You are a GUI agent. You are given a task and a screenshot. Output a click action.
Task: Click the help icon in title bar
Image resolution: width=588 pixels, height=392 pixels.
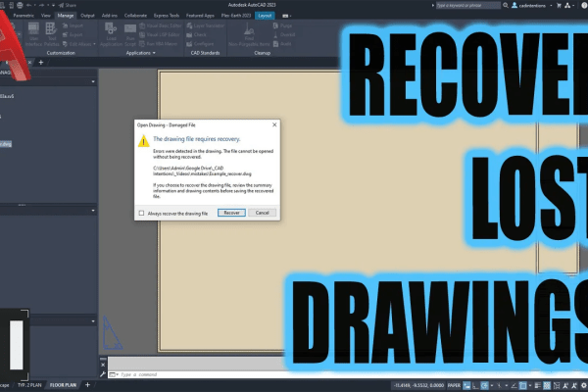point(584,5)
